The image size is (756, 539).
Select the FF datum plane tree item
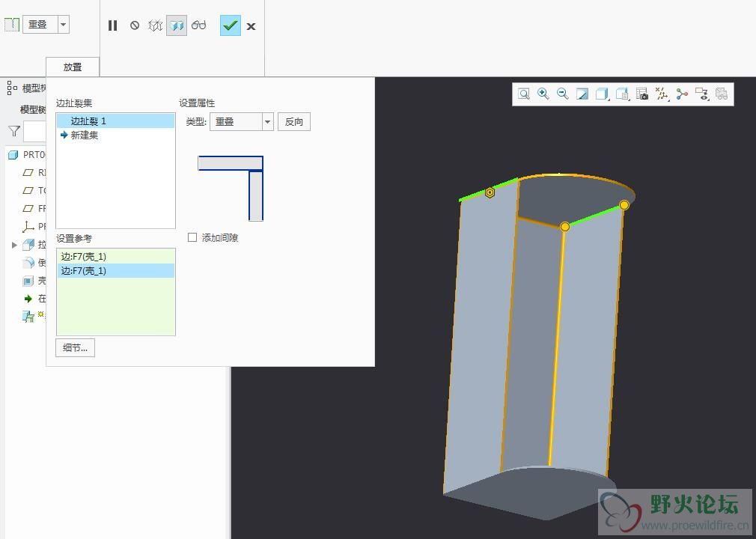tap(34, 208)
